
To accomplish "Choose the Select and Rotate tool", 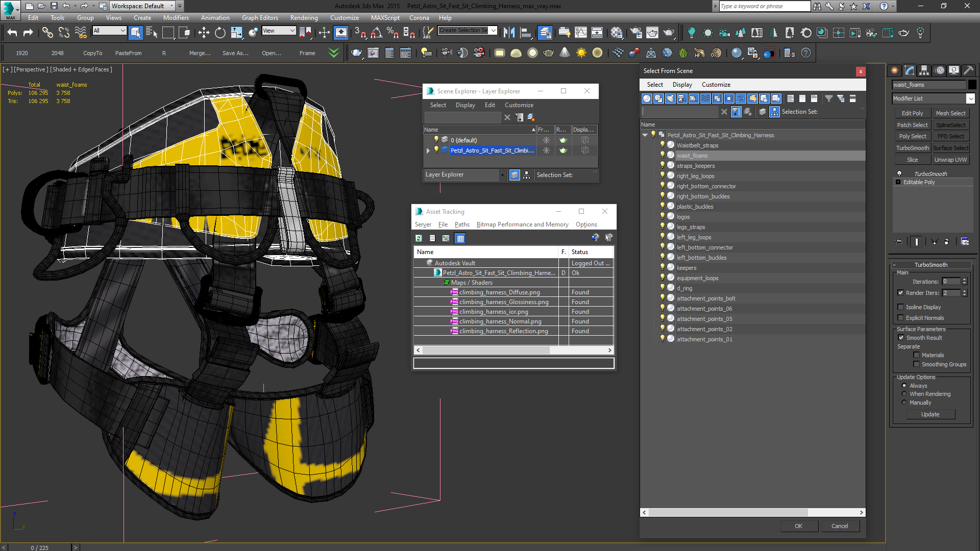I will [220, 33].
